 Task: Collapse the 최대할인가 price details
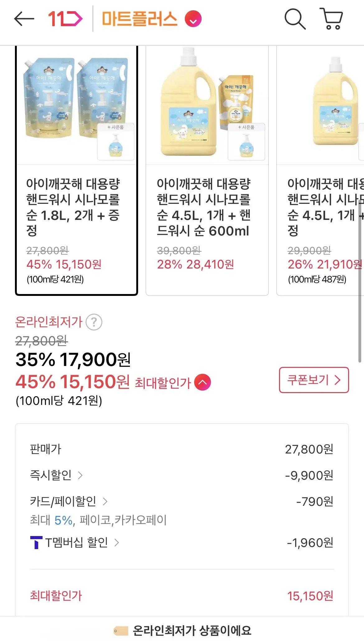tap(203, 382)
